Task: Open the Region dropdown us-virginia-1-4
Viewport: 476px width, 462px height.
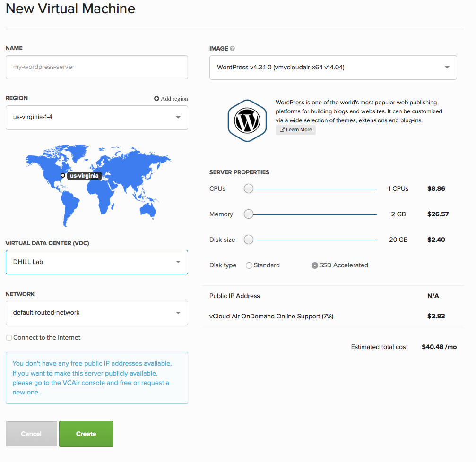Action: point(97,118)
